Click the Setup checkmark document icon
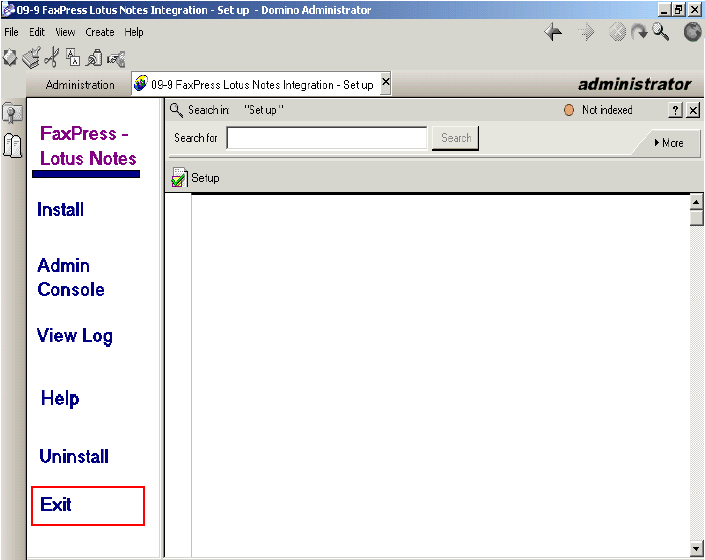 click(179, 178)
